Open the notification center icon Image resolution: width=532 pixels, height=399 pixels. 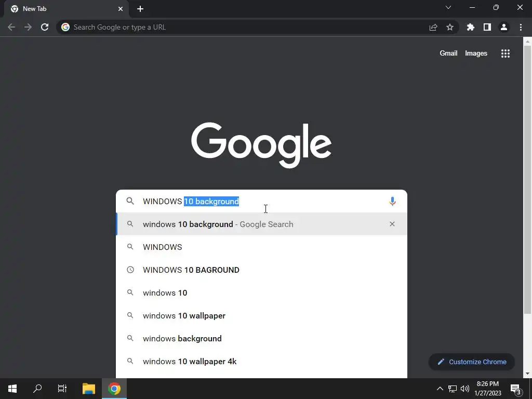point(516,389)
